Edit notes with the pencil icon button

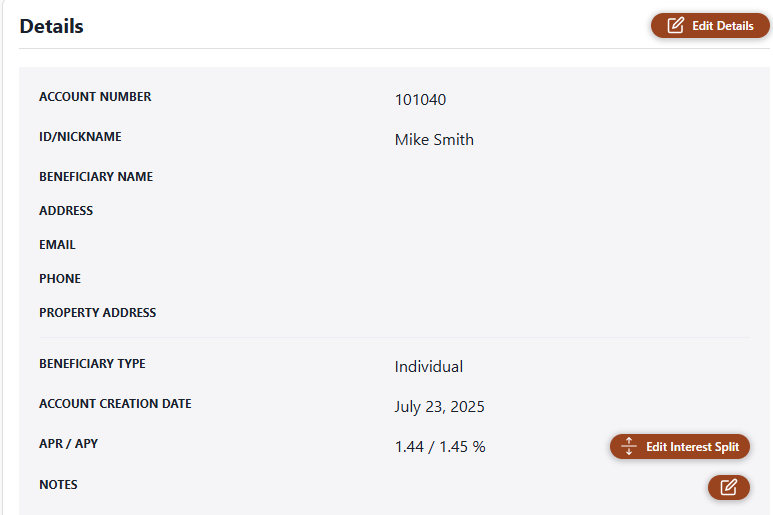tap(729, 487)
